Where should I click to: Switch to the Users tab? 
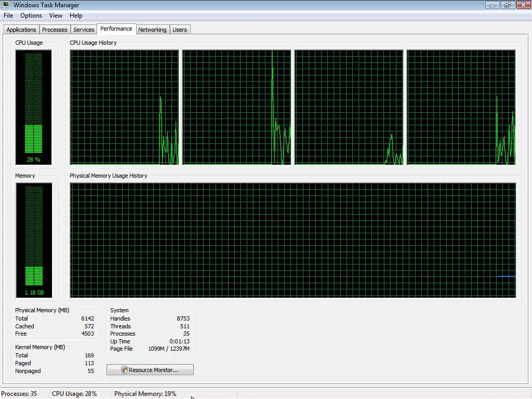coord(179,30)
